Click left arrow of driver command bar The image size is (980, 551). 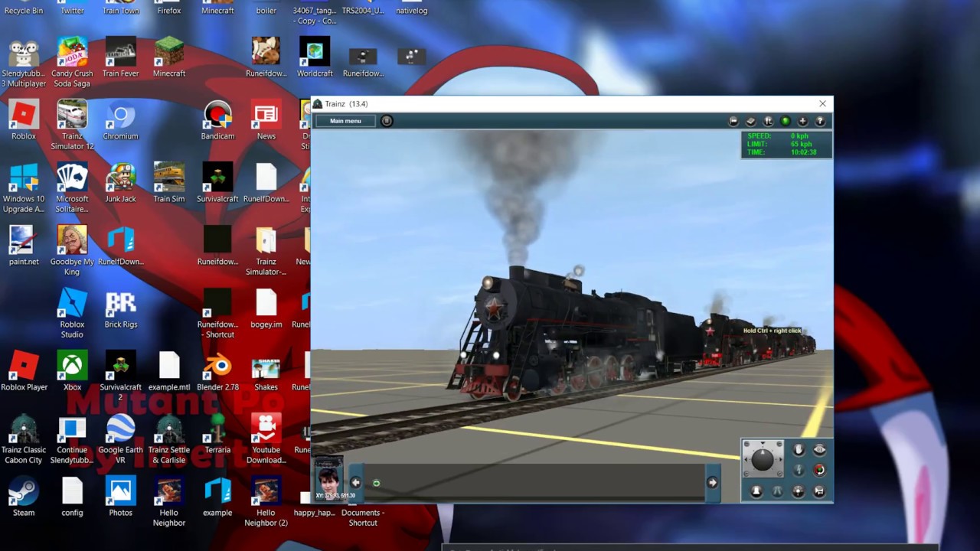click(355, 483)
